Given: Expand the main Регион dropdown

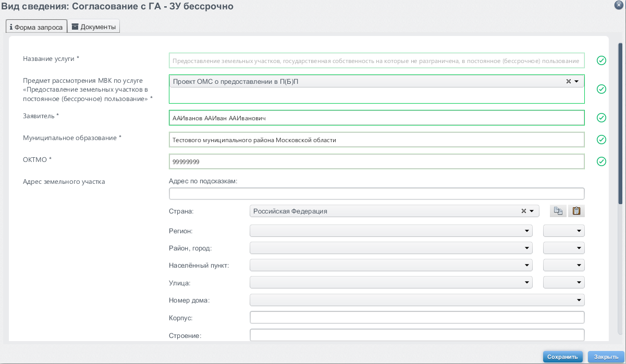Looking at the screenshot, I should 391,231.
